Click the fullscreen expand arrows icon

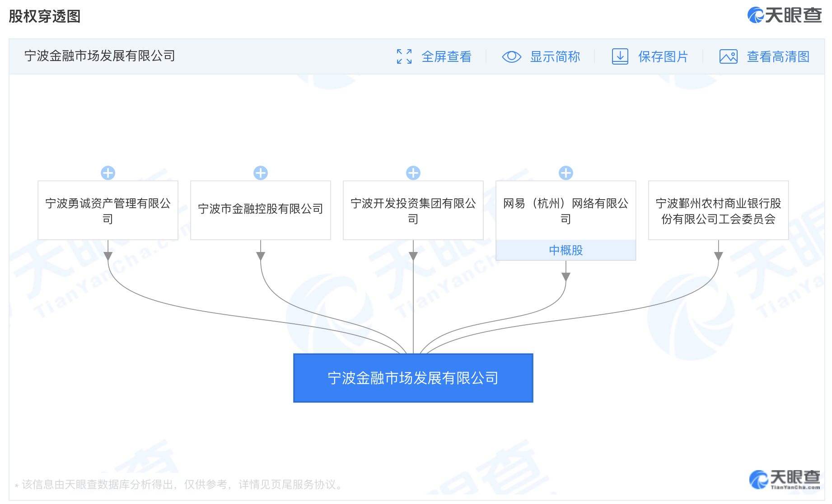pyautogui.click(x=404, y=56)
